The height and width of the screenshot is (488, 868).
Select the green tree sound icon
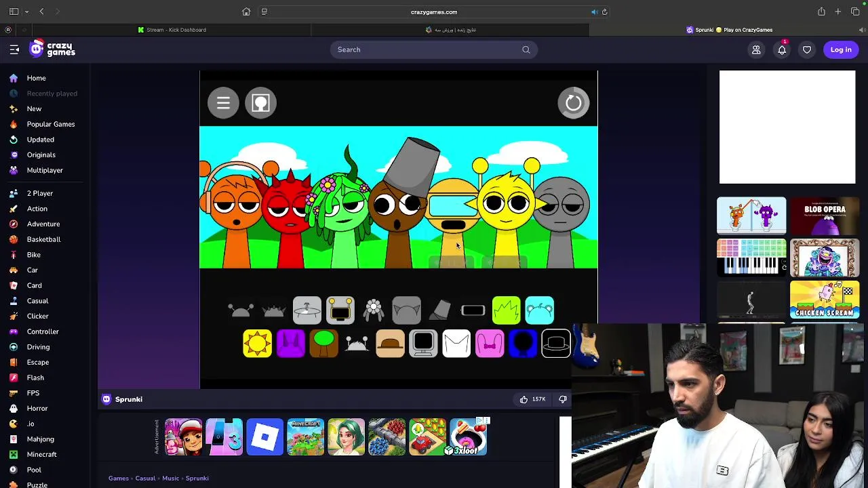pos(323,344)
